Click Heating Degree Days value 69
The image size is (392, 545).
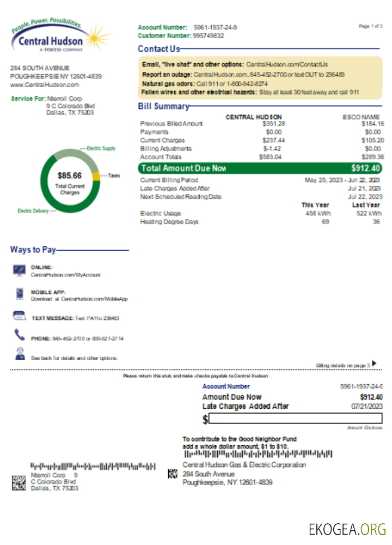(326, 222)
